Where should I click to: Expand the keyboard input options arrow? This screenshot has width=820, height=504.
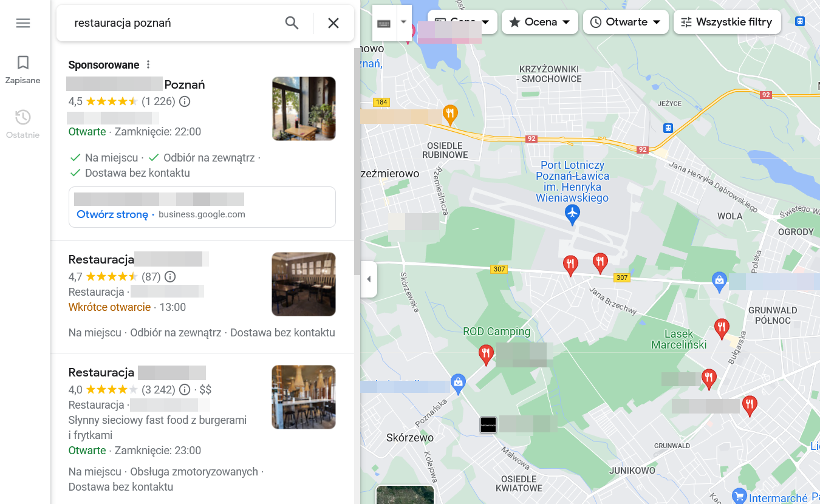(x=403, y=22)
